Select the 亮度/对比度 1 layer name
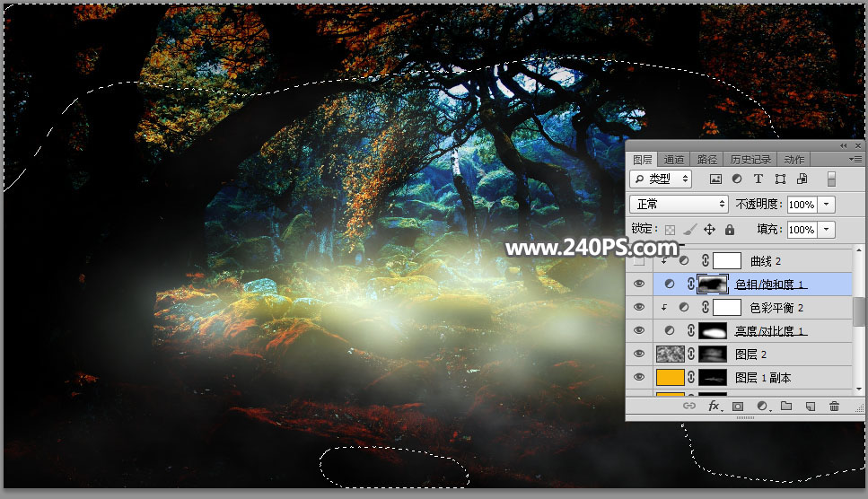The width and height of the screenshot is (868, 499). point(770,331)
